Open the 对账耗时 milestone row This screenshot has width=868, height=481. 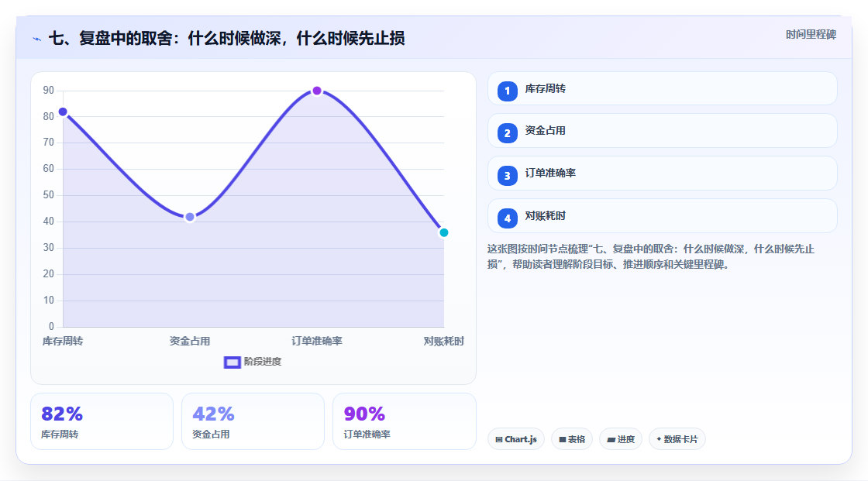(x=662, y=216)
